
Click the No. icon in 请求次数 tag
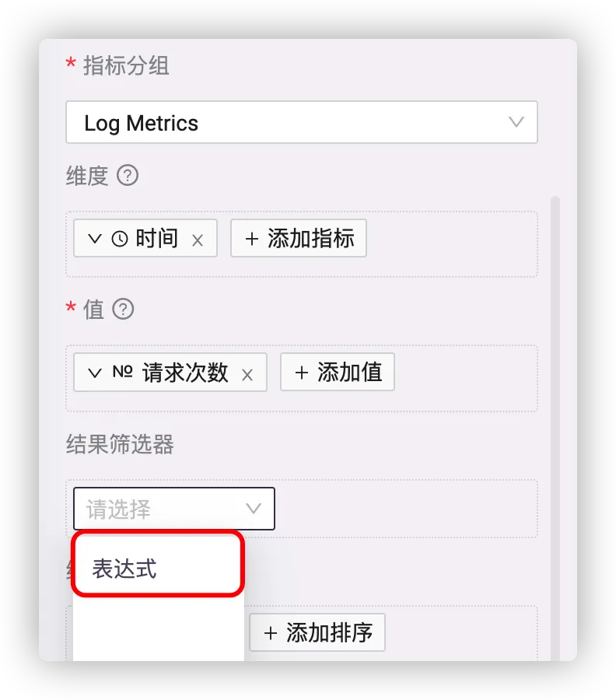point(122,372)
